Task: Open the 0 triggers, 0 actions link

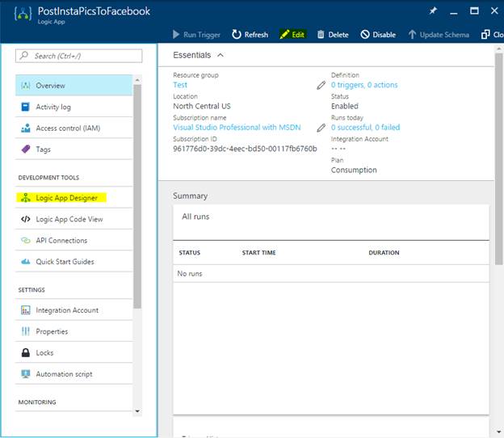Action: 364,85
